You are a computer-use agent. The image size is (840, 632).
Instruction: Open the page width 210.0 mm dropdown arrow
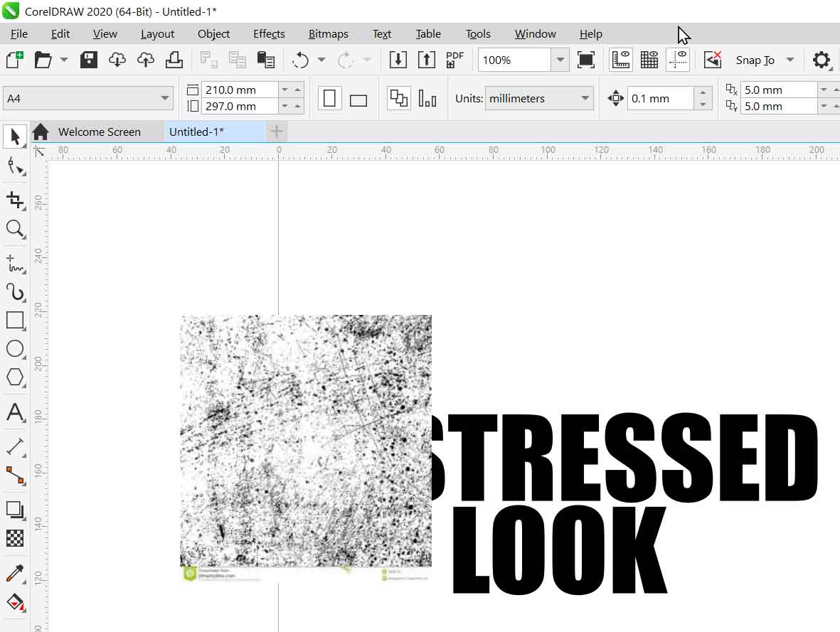[285, 90]
